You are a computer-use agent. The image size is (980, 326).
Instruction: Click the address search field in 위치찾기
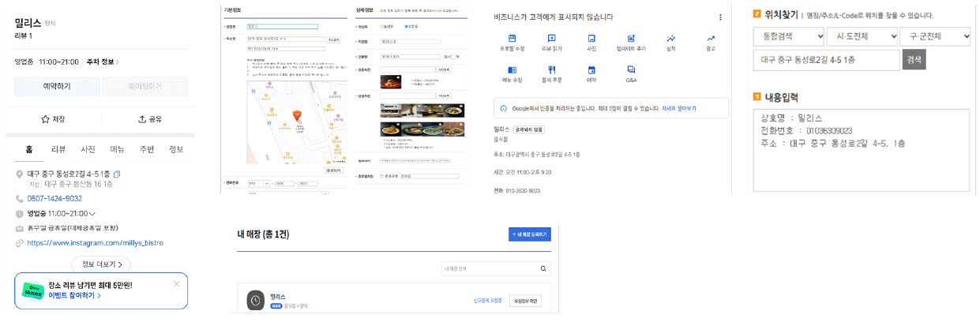pyautogui.click(x=827, y=60)
